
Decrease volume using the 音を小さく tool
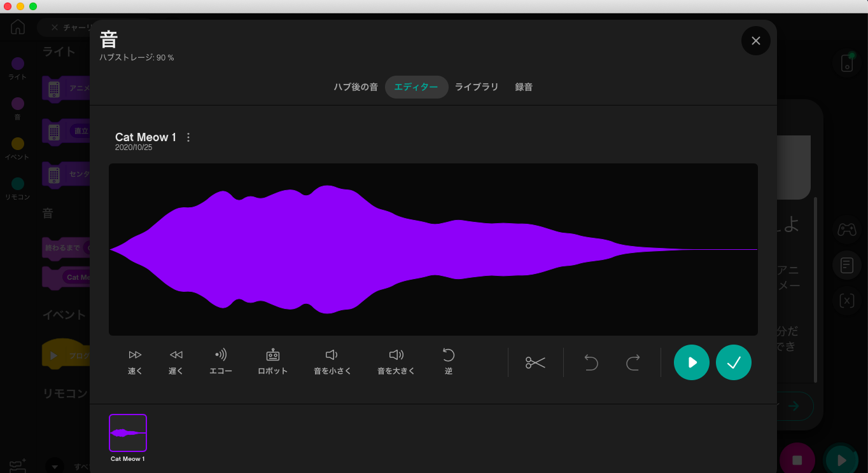click(332, 361)
